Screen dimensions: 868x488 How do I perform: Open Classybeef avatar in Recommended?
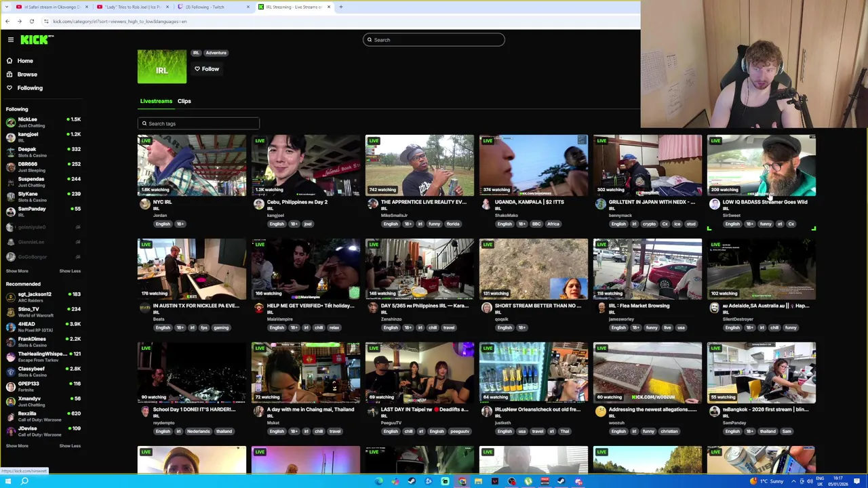click(11, 371)
